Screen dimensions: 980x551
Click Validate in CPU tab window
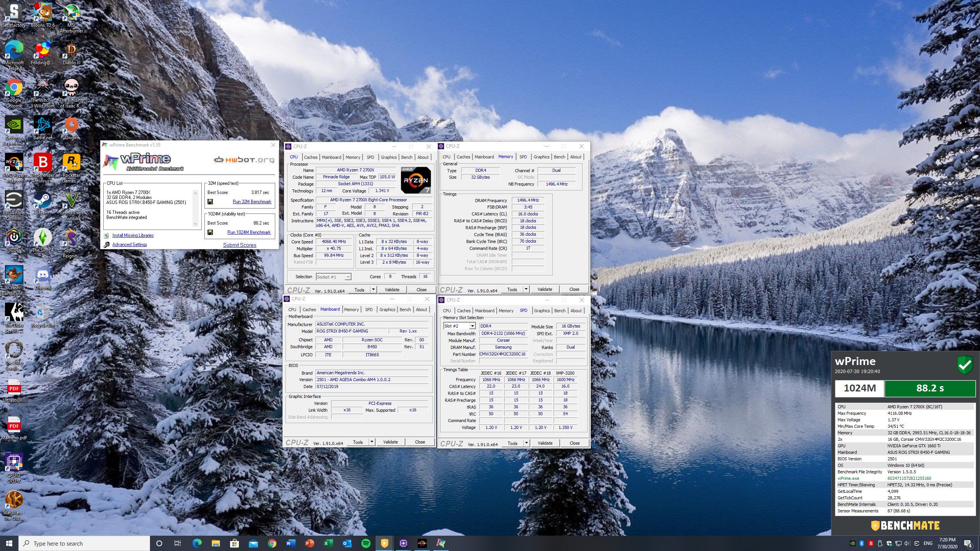point(392,290)
